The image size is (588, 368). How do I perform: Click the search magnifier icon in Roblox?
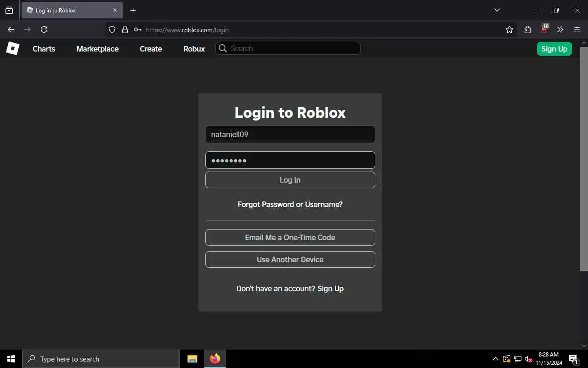(223, 48)
